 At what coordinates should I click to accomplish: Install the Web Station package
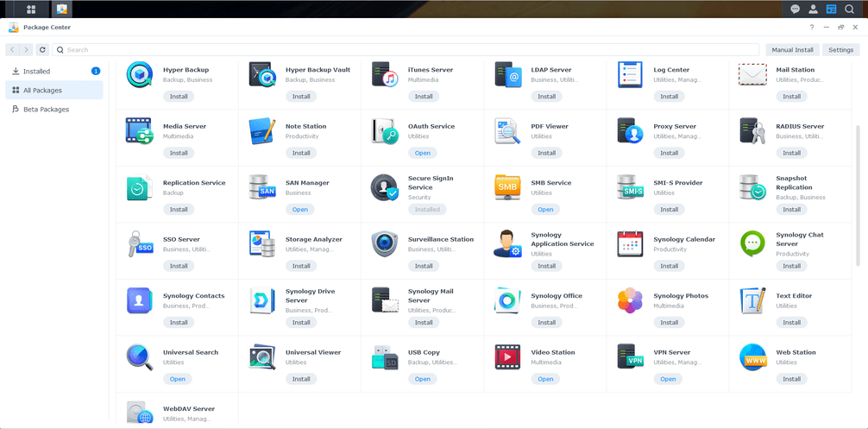(791, 379)
